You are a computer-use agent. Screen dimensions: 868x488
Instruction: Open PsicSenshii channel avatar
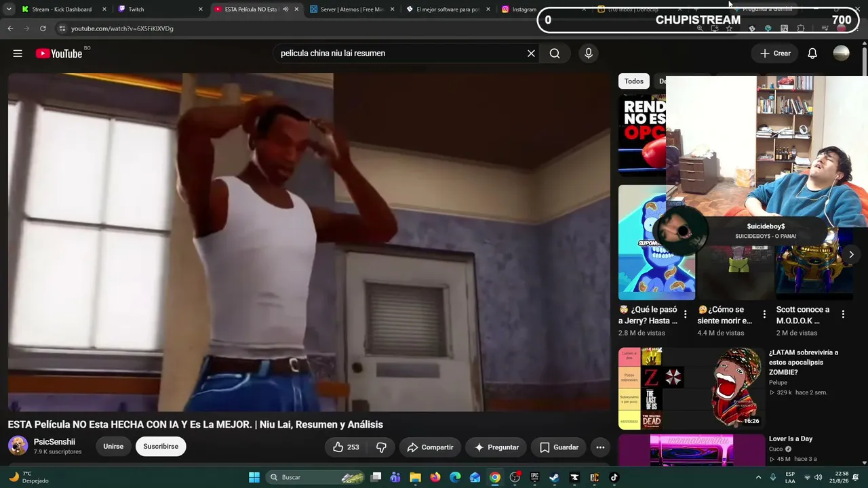pyautogui.click(x=18, y=446)
